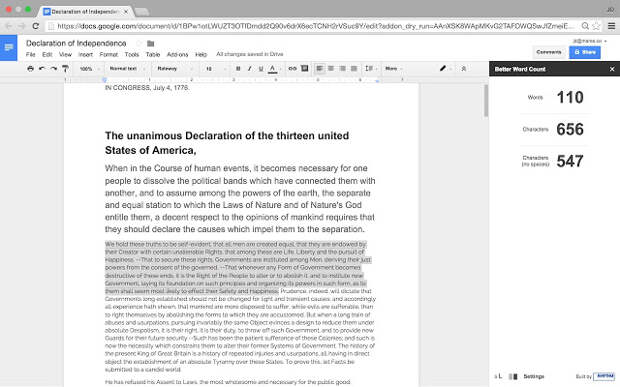
Task: Click the Redo arrow icon
Action: coord(53,69)
